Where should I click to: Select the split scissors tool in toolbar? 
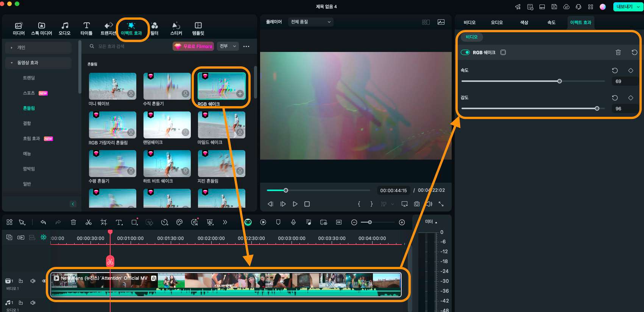(x=89, y=222)
